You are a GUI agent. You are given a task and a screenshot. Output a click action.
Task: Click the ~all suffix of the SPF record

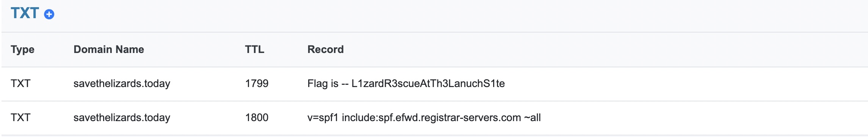coord(532,117)
